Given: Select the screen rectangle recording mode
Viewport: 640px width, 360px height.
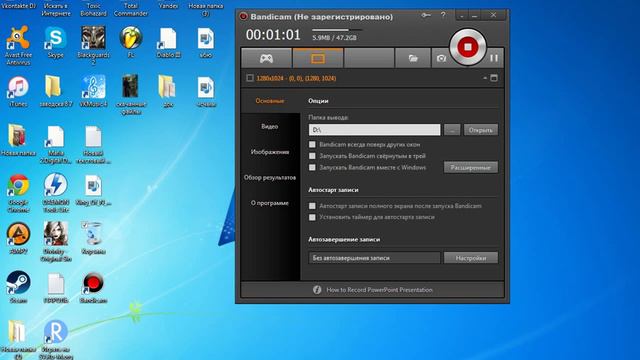Looking at the screenshot, I should 318,58.
